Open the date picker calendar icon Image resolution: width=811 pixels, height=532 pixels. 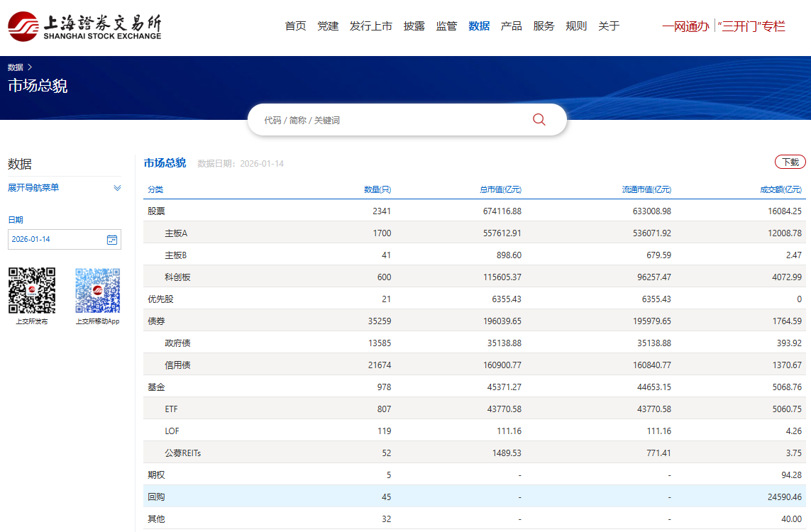112,240
